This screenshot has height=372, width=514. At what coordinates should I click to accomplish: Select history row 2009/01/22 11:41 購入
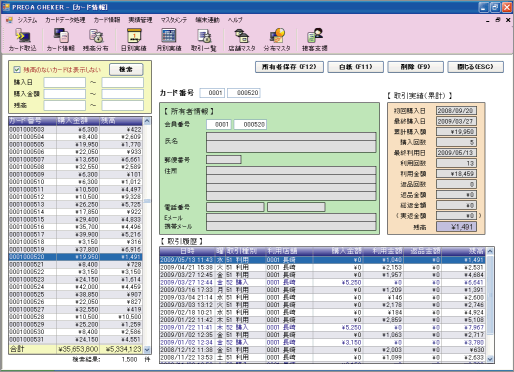[x=323, y=327]
